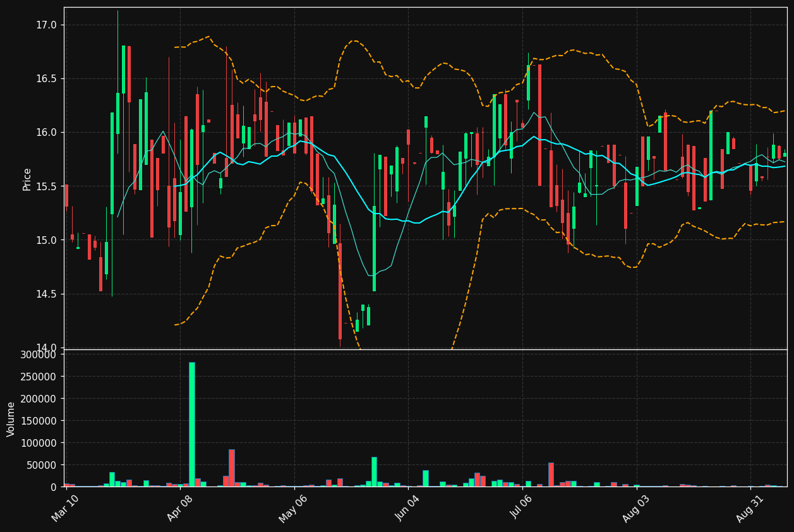Screen dimensions: 794x532
Task: Click the 14.5 price axis label
Action: pos(47,293)
